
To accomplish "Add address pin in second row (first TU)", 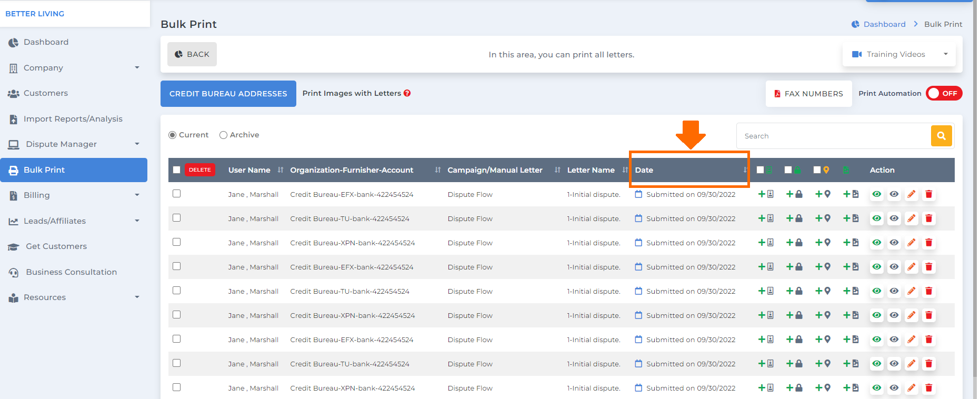I will tap(823, 218).
